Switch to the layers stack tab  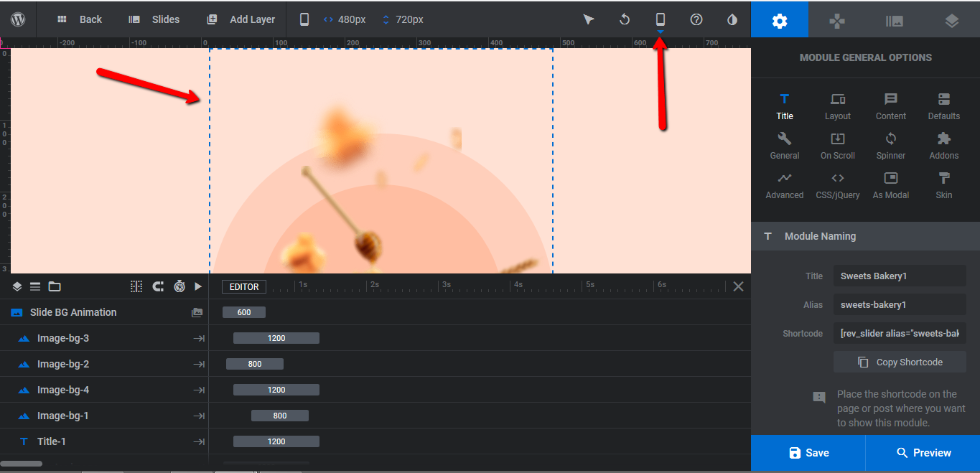click(x=951, y=20)
